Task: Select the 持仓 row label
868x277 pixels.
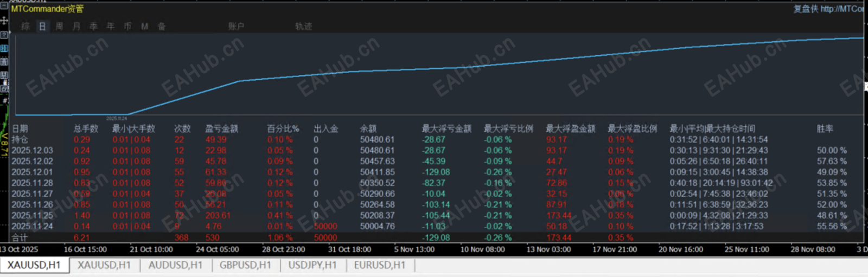Action: coord(20,139)
